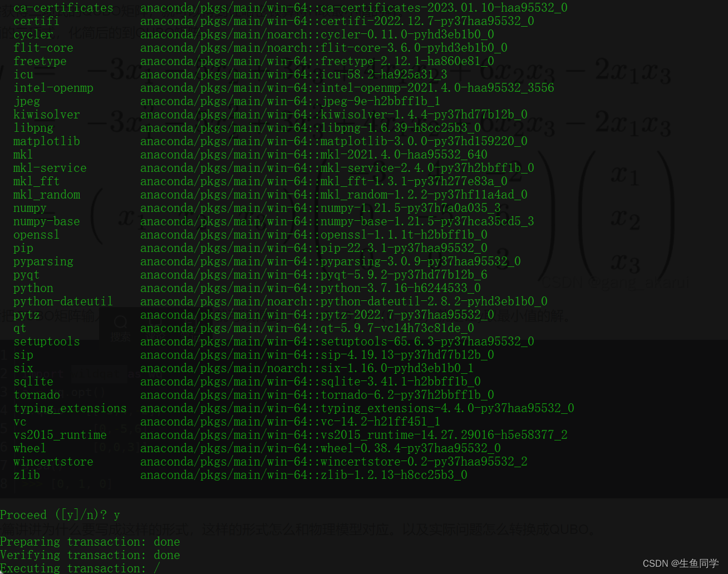This screenshot has width=728, height=574.
Task: Click spec text python-3.7.16-h6244533_0
Action: pyautogui.click(x=401, y=288)
